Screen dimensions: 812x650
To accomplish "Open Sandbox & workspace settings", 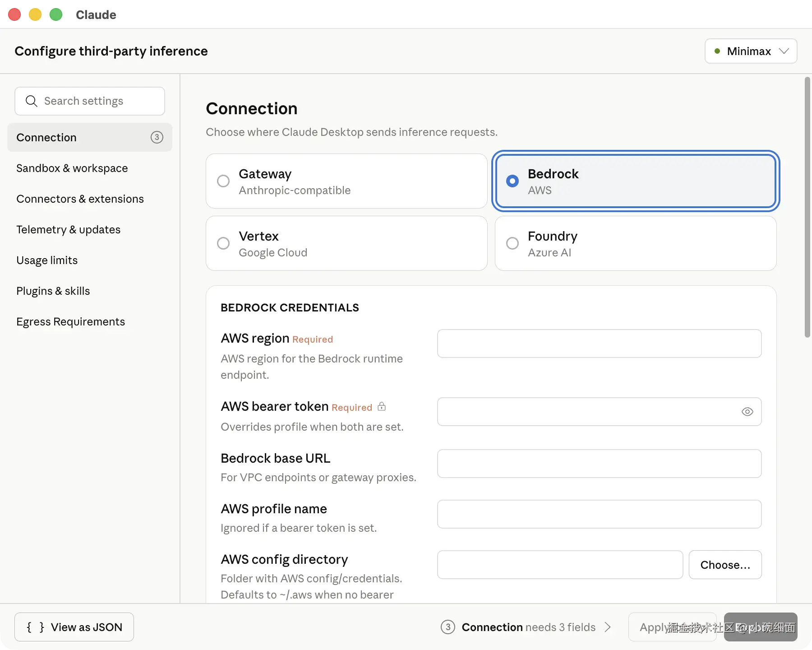I will point(72,168).
